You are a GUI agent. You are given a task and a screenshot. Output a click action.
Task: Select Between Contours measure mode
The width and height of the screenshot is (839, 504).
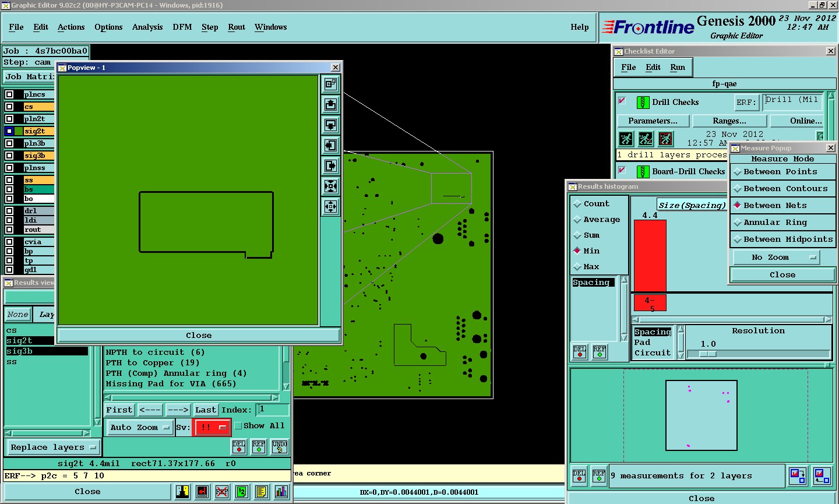coord(782,189)
